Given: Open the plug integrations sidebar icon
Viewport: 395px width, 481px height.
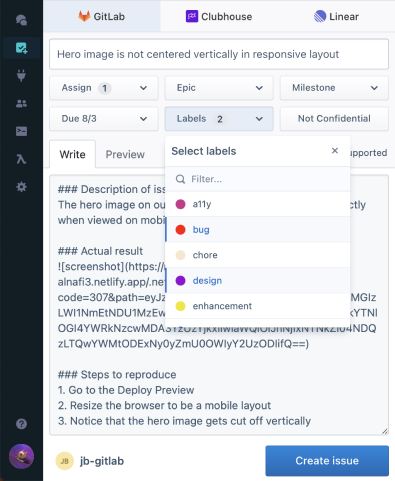Looking at the screenshot, I should point(21,76).
